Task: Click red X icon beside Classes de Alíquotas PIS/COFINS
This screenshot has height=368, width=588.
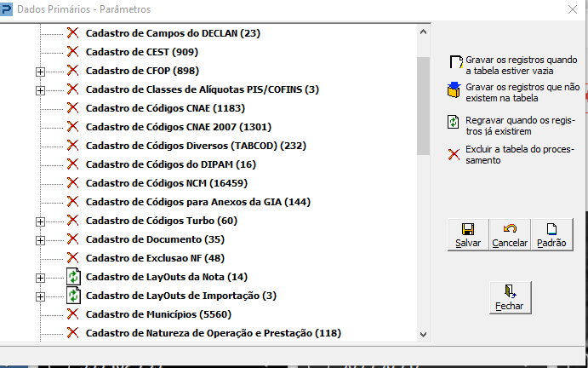Action: pyautogui.click(x=72, y=89)
